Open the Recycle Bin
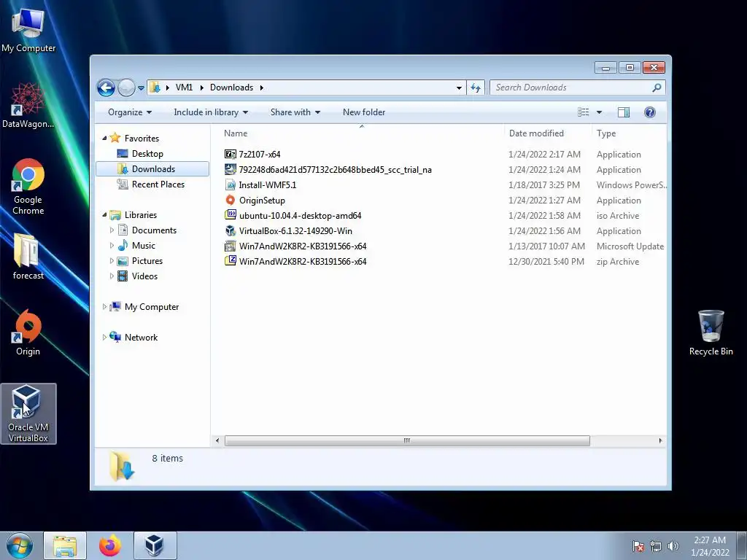This screenshot has width=747, height=560. click(x=711, y=332)
